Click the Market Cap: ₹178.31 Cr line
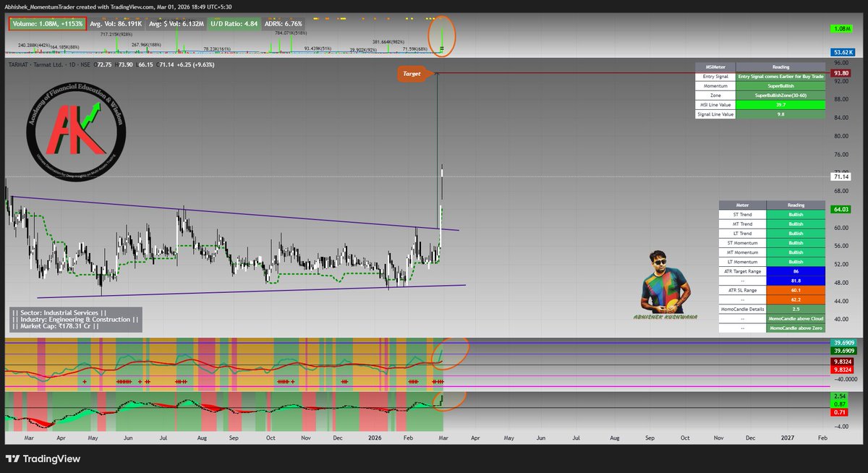The image size is (868, 473). pos(54,326)
